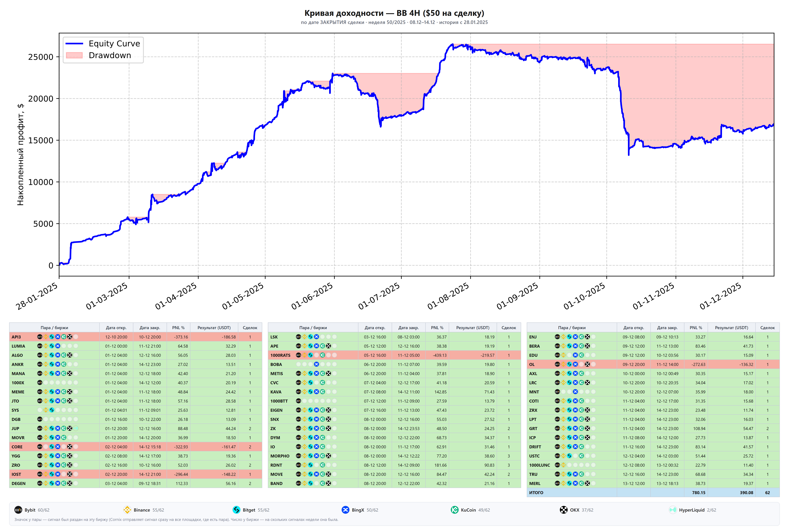Select the 'Результат (USDT)' header in the first table
Image resolution: width=789 pixels, height=532 pixels.
(214, 328)
